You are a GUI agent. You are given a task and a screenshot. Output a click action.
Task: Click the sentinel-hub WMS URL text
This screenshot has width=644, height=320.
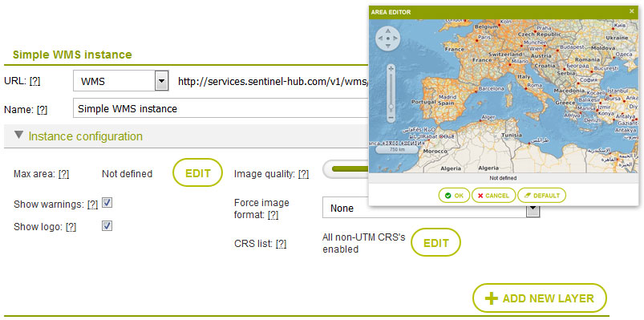273,81
